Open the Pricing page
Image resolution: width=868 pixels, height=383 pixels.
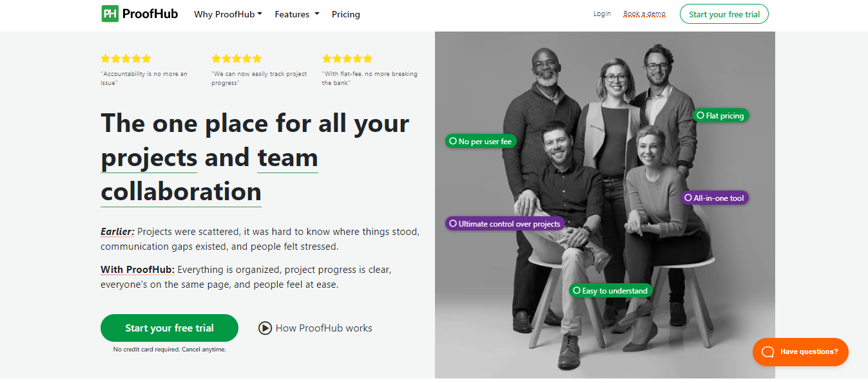click(346, 14)
